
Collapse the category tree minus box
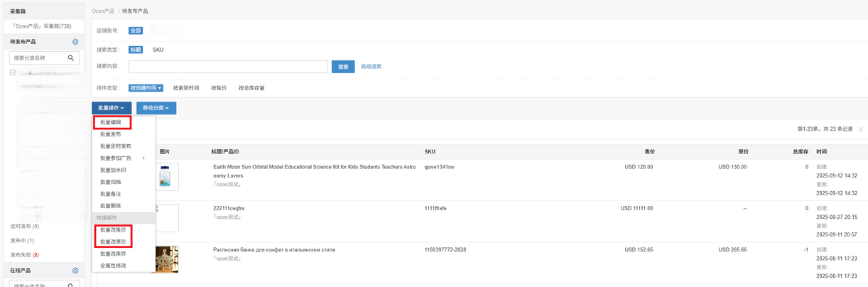click(x=13, y=72)
